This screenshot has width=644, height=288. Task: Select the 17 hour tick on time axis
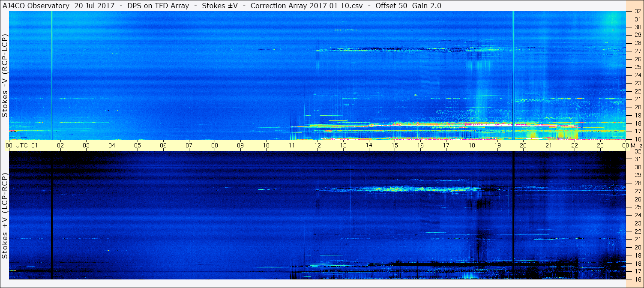(446, 145)
